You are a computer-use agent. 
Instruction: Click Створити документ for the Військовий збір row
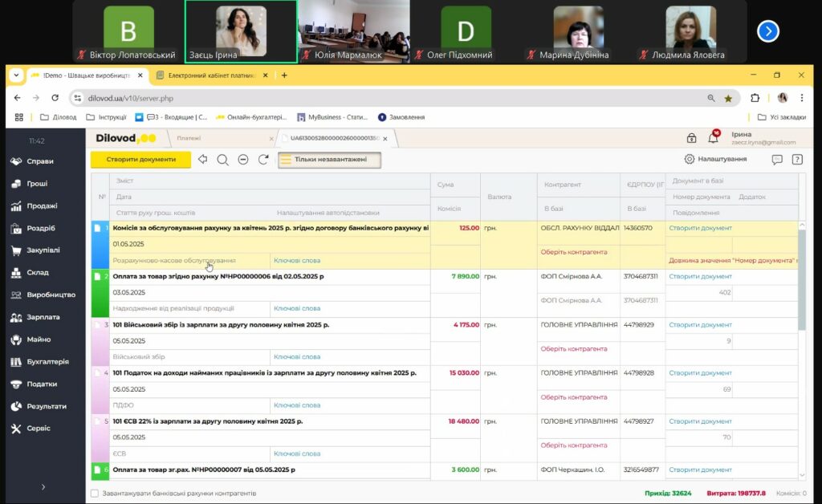point(700,325)
